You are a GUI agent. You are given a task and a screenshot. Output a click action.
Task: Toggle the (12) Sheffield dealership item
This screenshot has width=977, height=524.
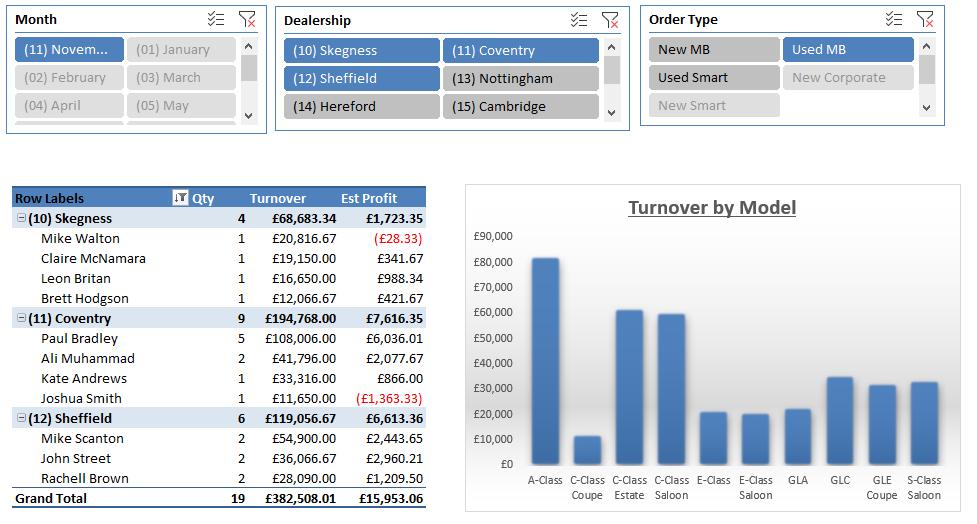pos(361,79)
